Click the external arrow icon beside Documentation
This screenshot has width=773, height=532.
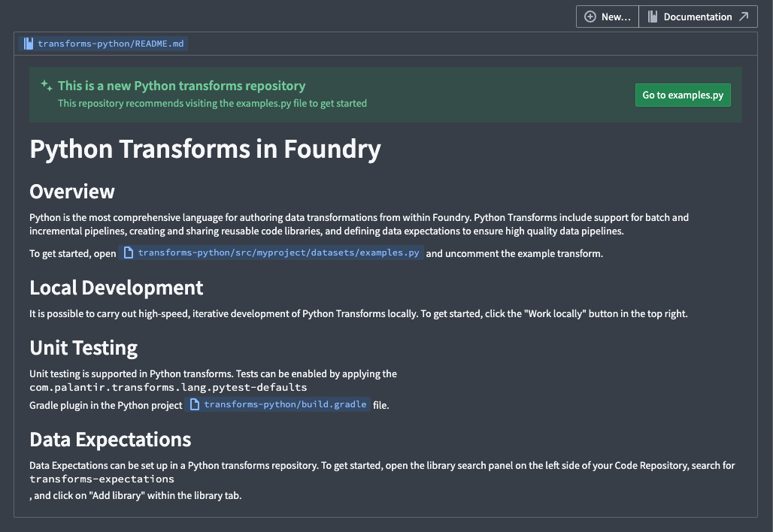click(744, 17)
